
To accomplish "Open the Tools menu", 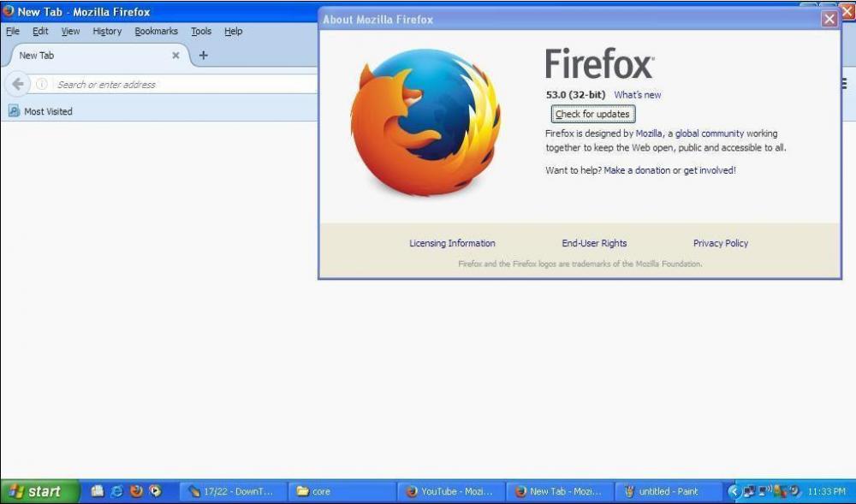I will point(201,31).
